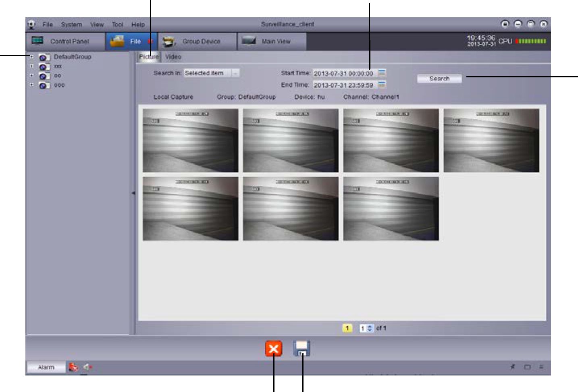Close the File tab with red dot
Viewport: 578px width, 392px height.
pos(150,41)
